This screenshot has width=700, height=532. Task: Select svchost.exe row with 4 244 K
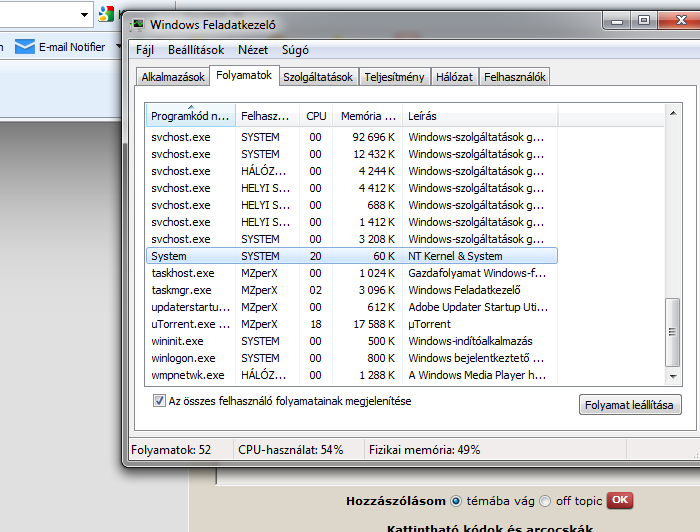tap(352, 171)
